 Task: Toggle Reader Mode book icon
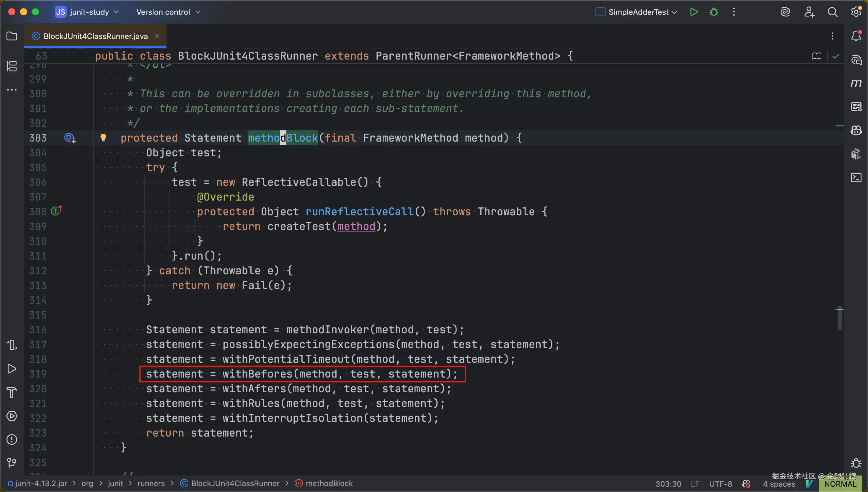click(817, 56)
